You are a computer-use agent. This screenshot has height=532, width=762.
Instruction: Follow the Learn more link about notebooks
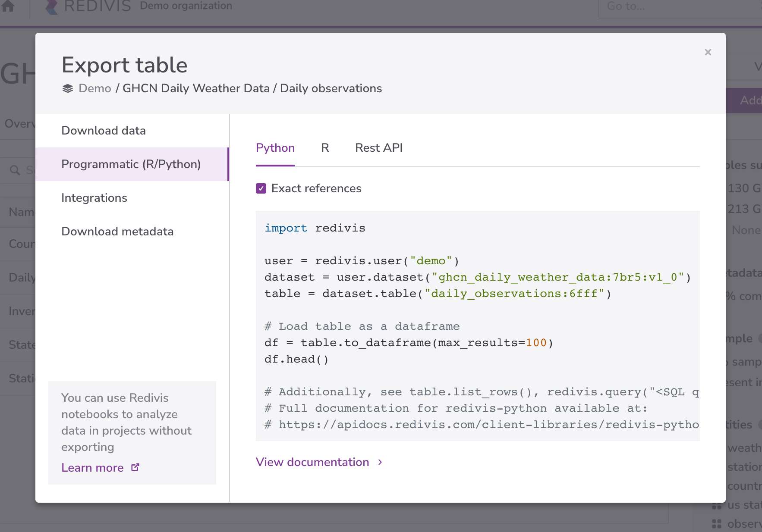tap(92, 468)
